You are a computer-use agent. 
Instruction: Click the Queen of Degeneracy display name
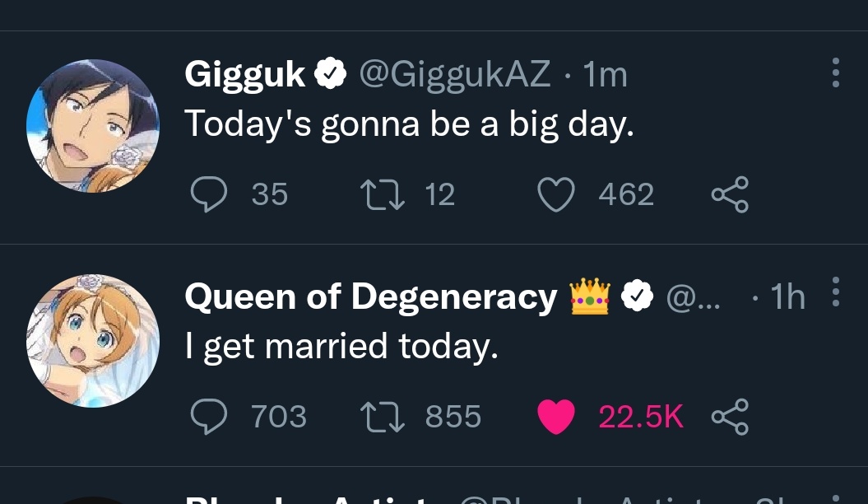(370, 297)
